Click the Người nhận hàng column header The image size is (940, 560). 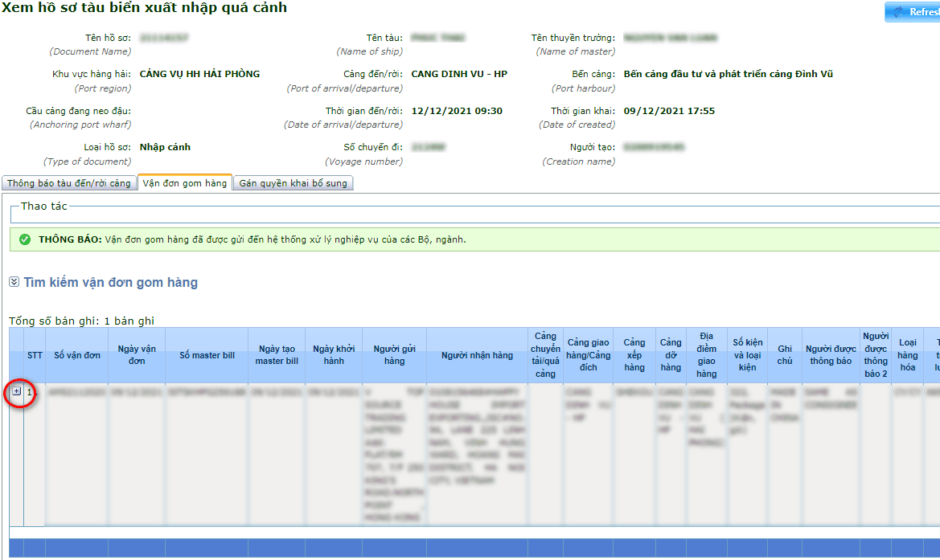[477, 355]
